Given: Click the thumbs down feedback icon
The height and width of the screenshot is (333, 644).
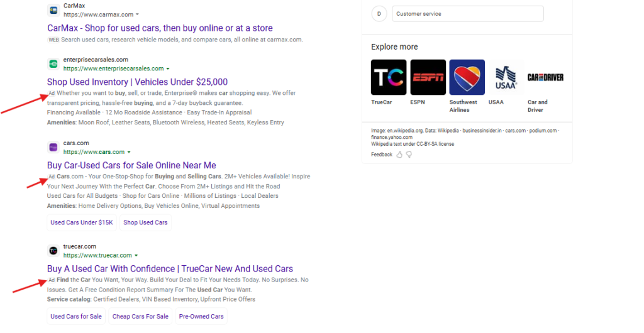Looking at the screenshot, I should [x=409, y=155].
